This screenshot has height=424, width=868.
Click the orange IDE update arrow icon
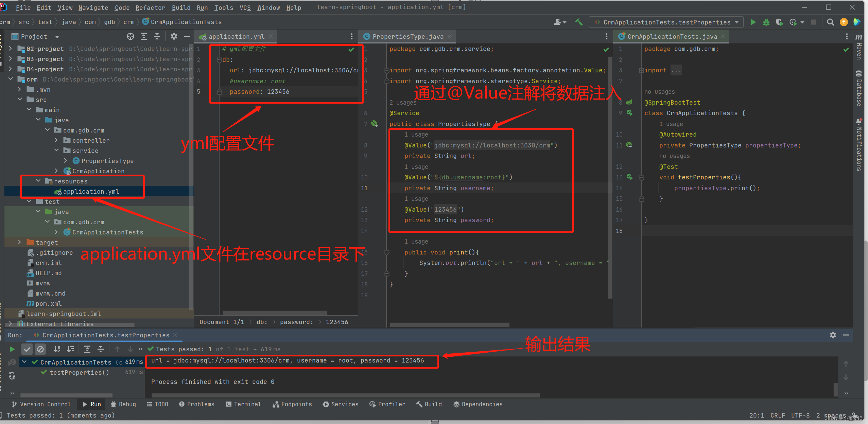click(x=844, y=22)
